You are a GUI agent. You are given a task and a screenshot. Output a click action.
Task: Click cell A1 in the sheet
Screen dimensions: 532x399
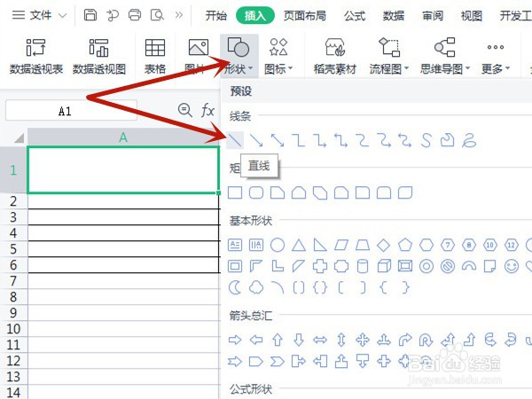point(123,169)
